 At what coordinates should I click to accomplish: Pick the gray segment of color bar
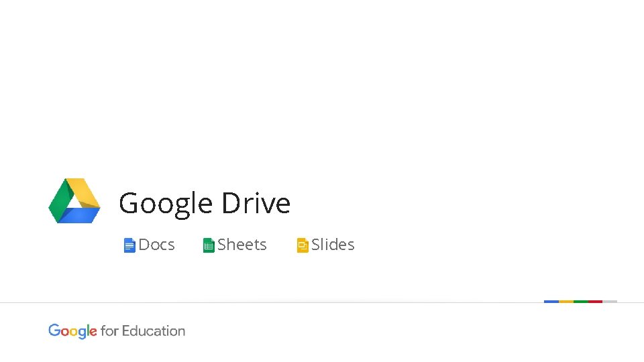click(x=610, y=302)
